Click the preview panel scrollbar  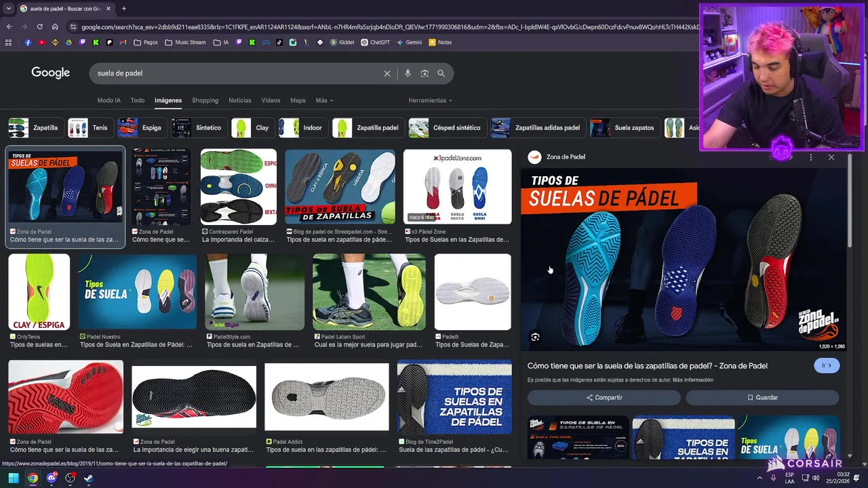coord(850,200)
